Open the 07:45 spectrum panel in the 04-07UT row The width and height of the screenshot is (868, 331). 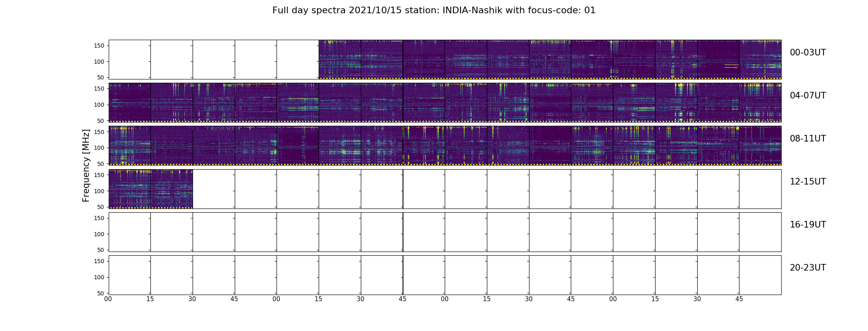[x=761, y=103]
